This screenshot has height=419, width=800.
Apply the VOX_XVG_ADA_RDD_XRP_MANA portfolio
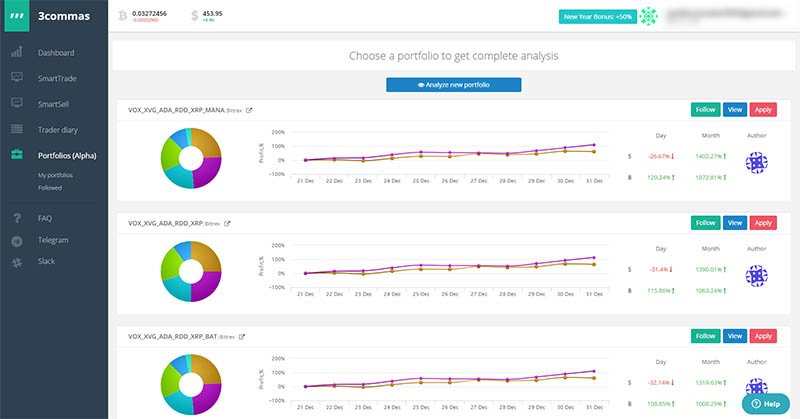coord(763,110)
